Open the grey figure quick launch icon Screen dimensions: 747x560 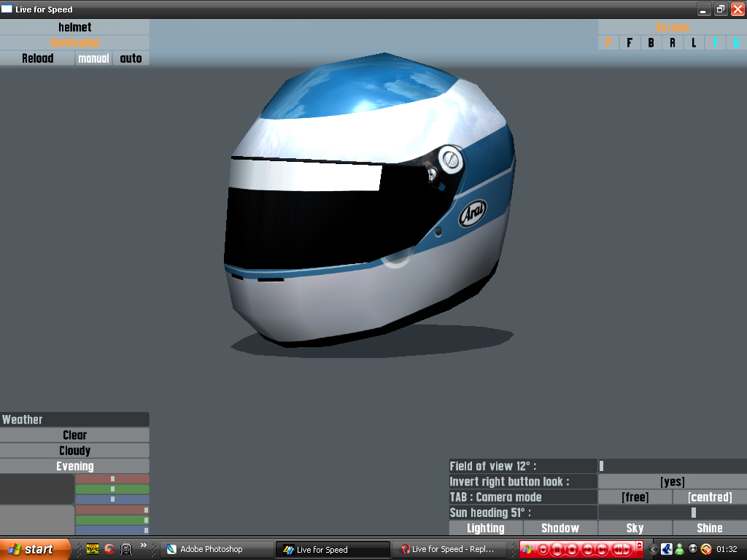point(125,549)
